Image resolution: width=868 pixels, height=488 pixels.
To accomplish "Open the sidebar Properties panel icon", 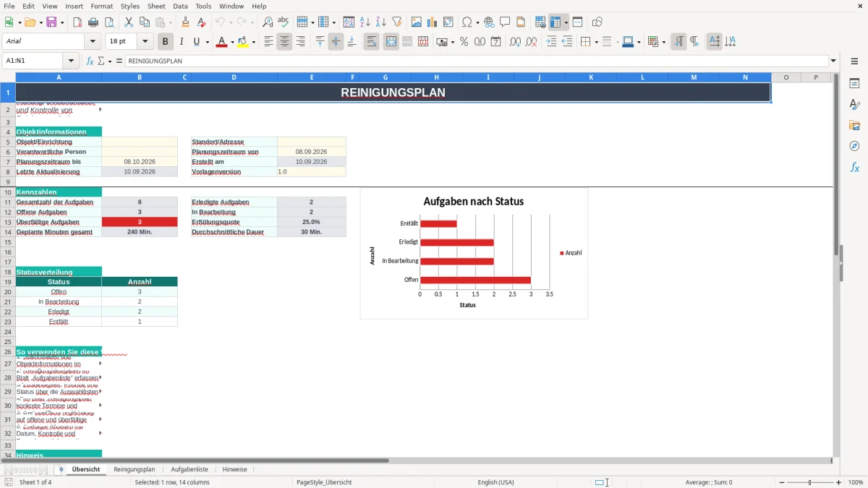I will coord(854,84).
